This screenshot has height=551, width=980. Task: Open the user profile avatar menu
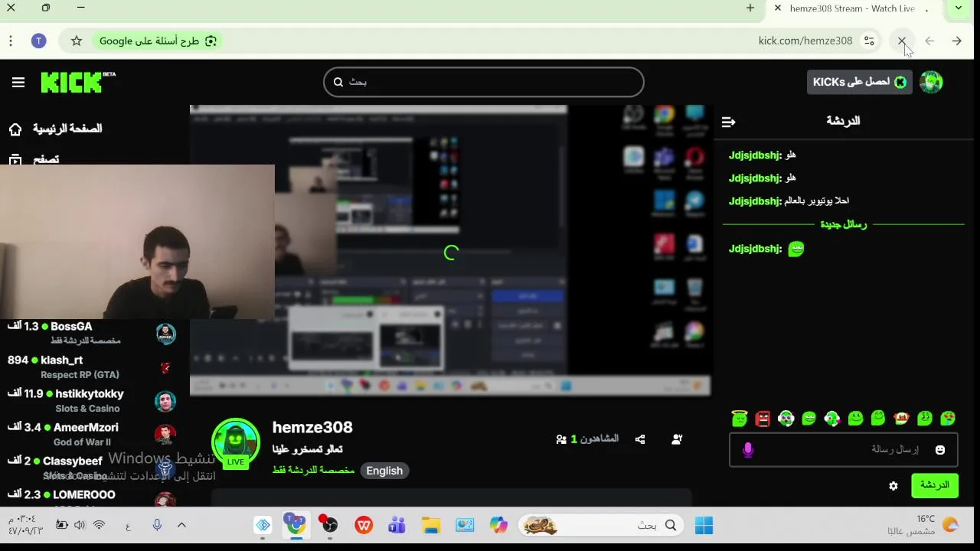tap(931, 82)
